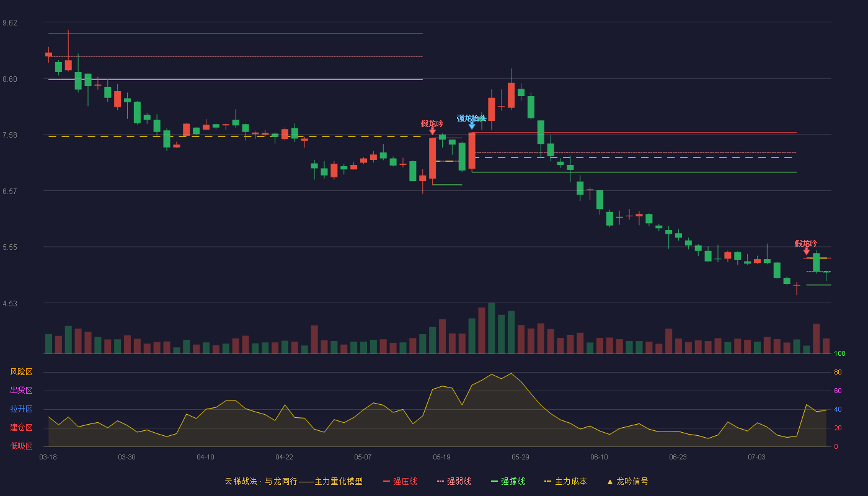Select the 出货区 zone label

[21, 391]
